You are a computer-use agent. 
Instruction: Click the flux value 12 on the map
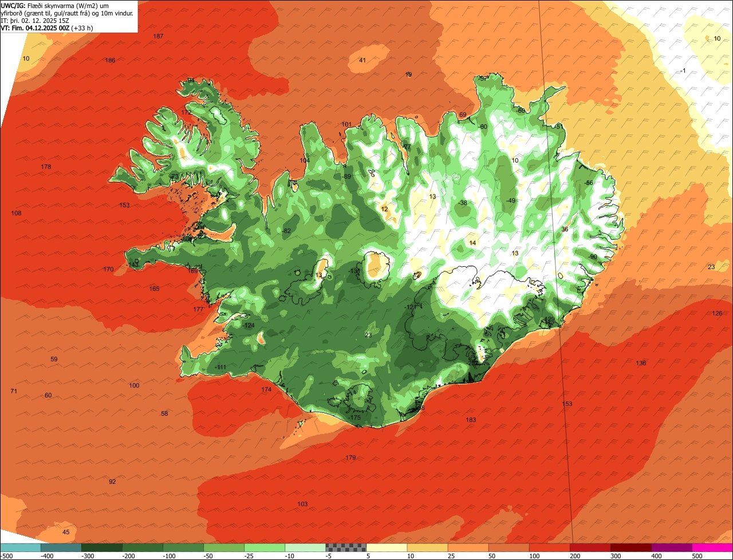384,210
